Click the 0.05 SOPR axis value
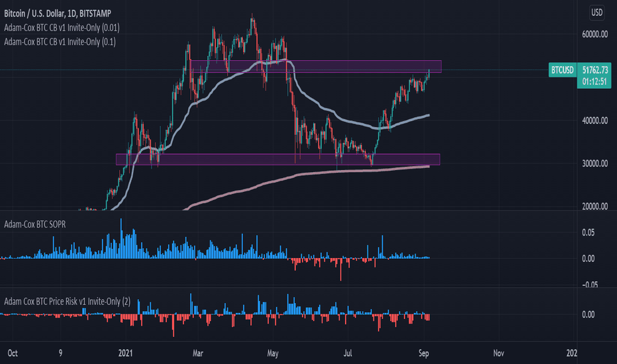This screenshot has width=617, height=364. point(589,232)
